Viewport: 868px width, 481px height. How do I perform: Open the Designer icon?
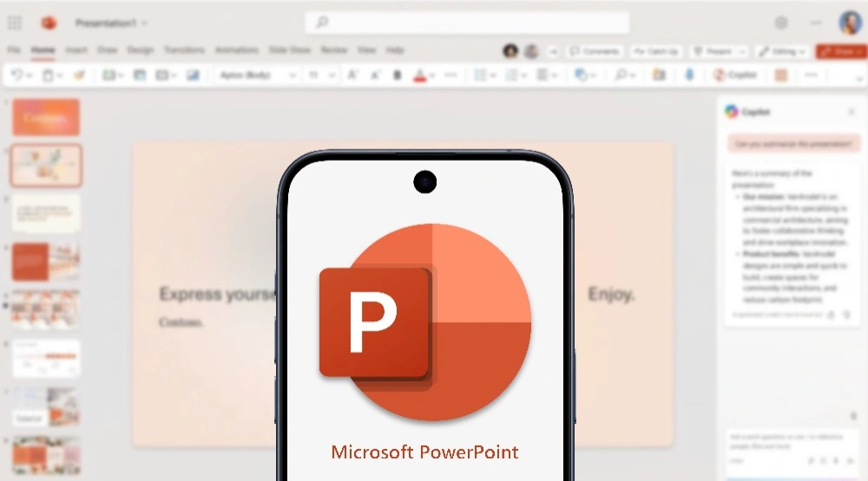click(x=659, y=75)
